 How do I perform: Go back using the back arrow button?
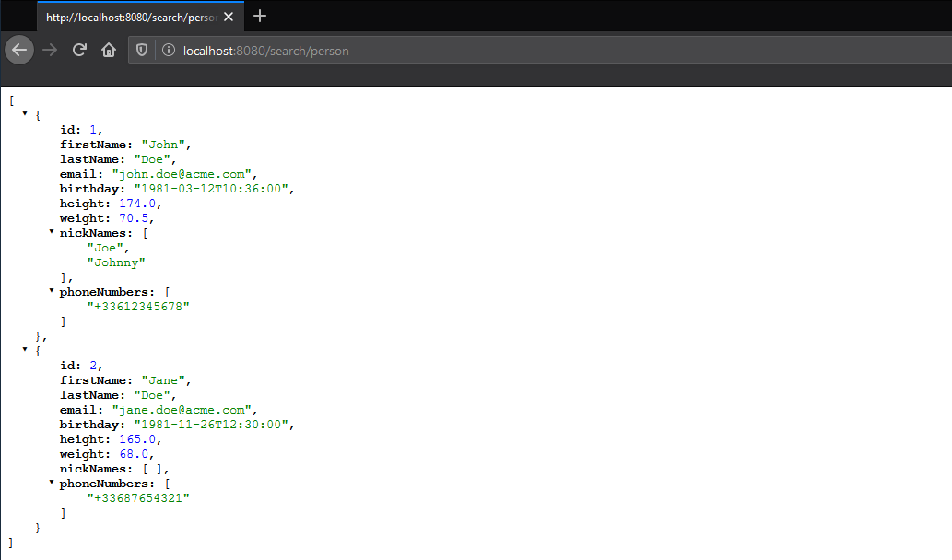19,50
